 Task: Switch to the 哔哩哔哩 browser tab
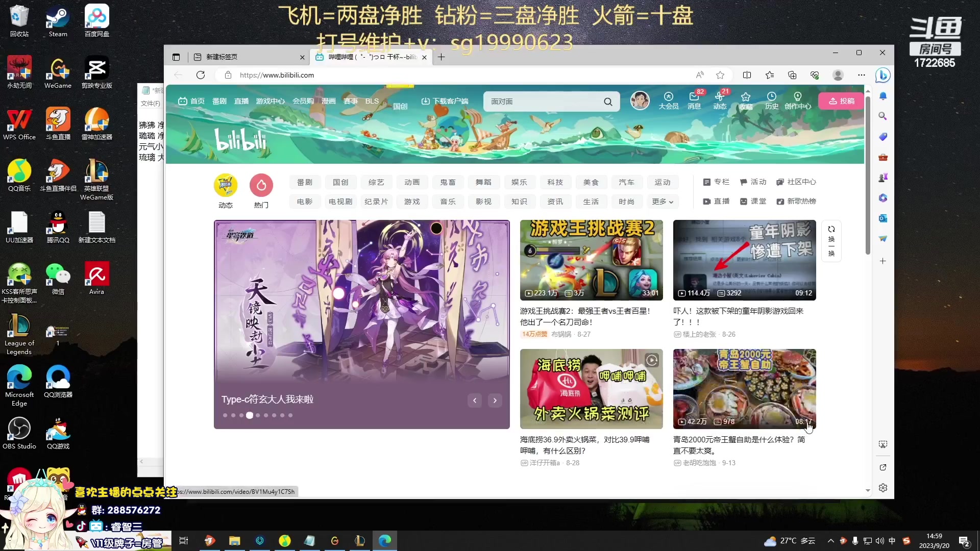coord(371,57)
